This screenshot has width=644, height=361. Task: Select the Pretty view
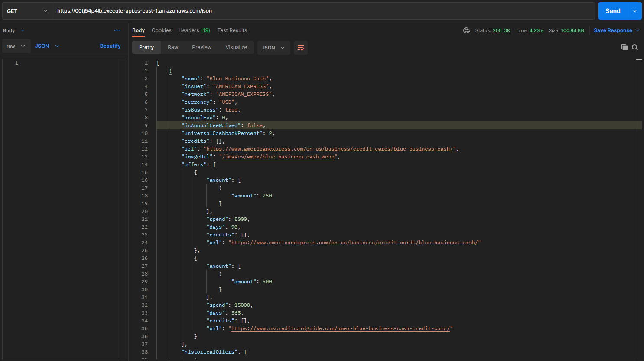(146, 47)
